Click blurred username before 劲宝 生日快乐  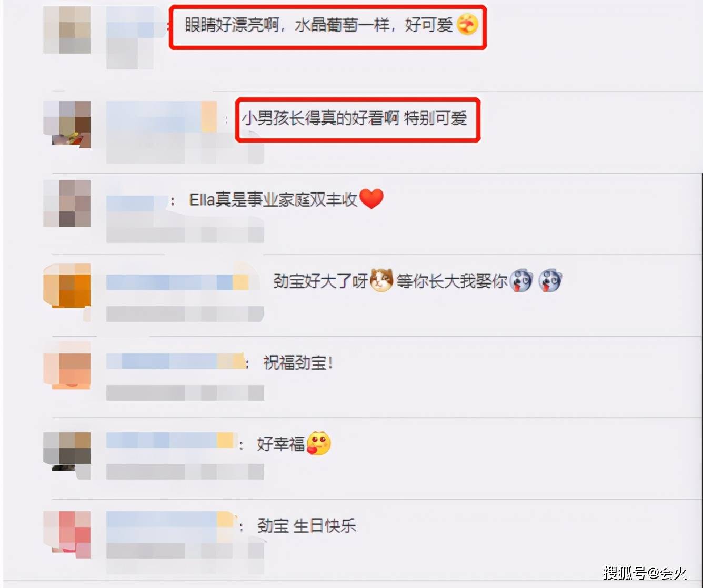click(x=169, y=519)
